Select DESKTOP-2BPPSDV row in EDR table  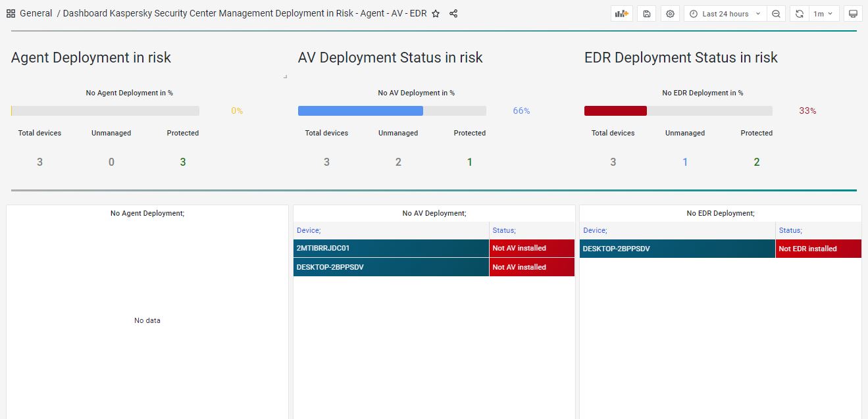677,249
